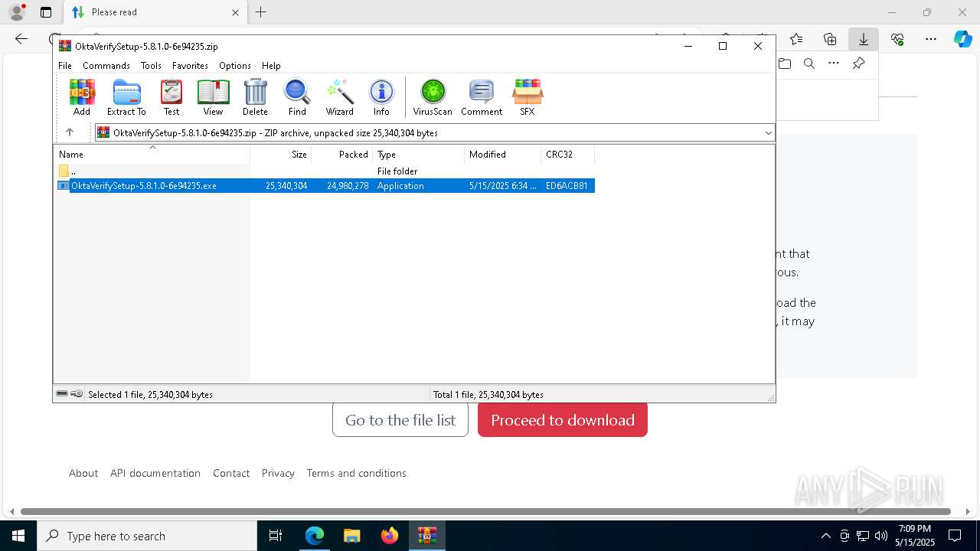Click the Delete trash icon
This screenshot has height=551, width=980.
click(x=255, y=97)
